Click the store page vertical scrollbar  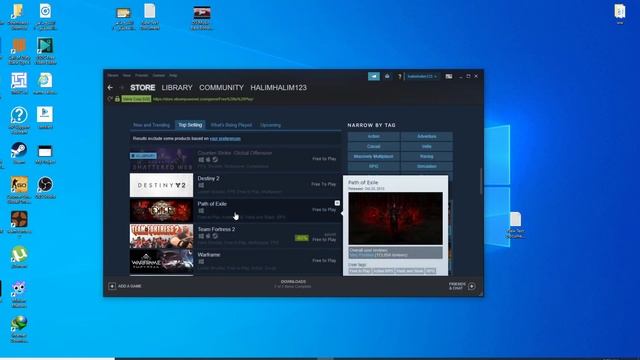(481, 181)
